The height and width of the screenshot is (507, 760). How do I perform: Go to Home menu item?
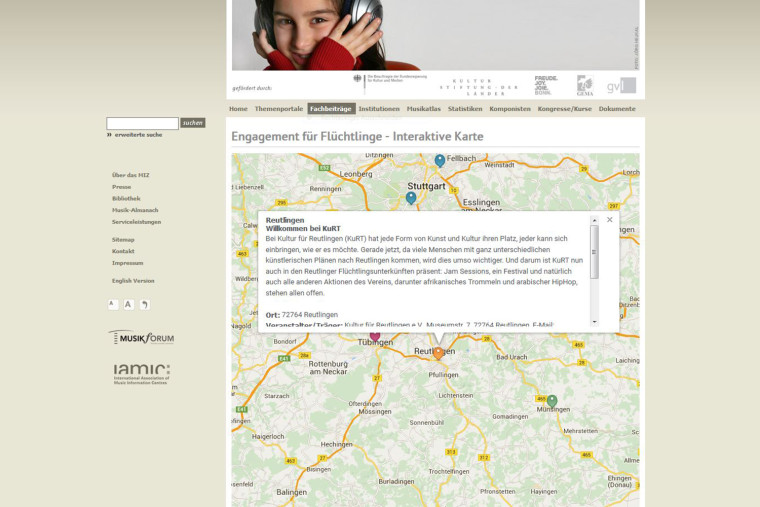[238, 109]
